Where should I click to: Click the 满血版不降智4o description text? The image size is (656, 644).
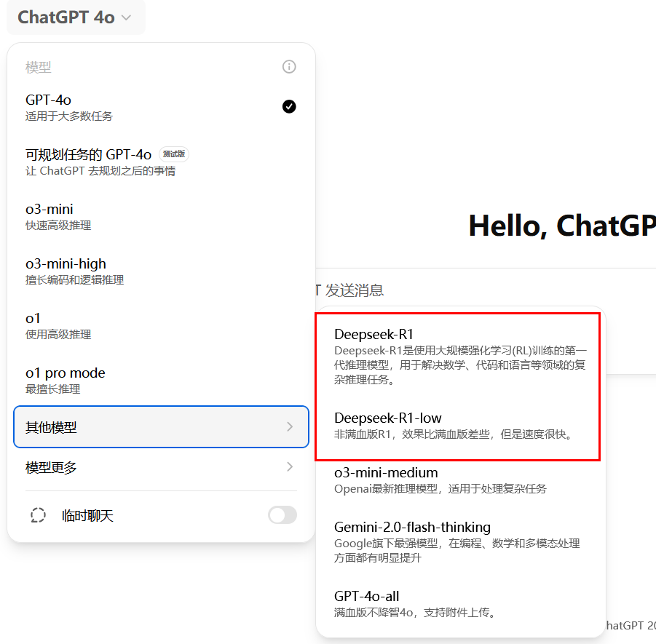tap(414, 613)
